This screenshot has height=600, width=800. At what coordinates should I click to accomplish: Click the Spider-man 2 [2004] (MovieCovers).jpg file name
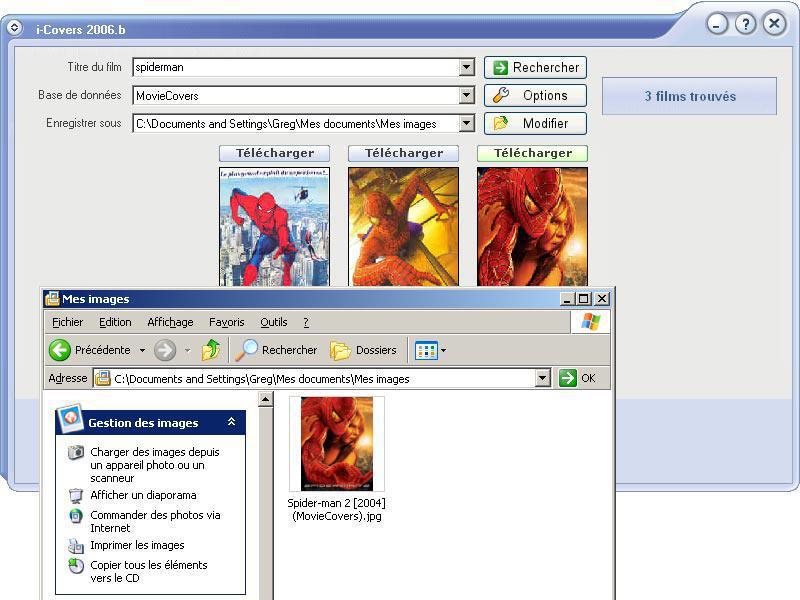click(x=337, y=509)
